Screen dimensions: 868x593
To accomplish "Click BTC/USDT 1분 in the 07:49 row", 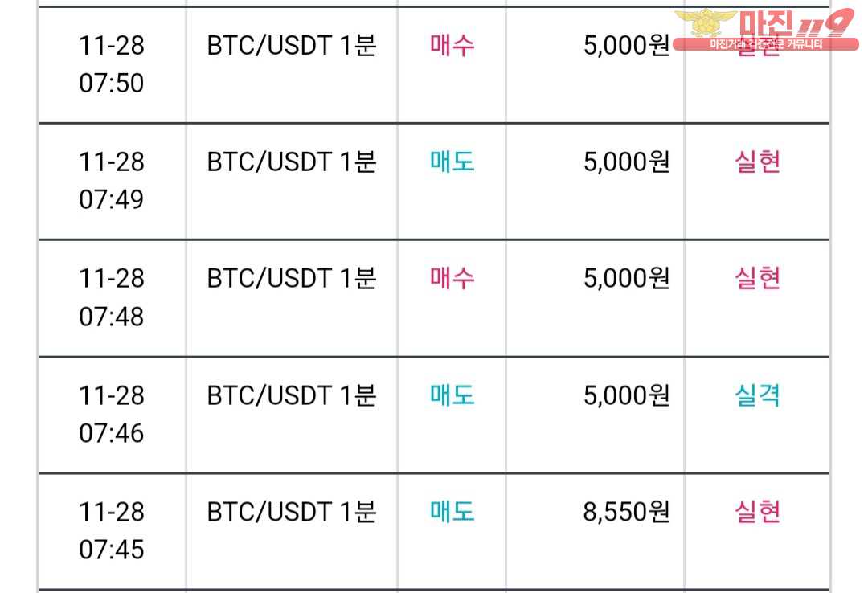I will pyautogui.click(x=292, y=162).
